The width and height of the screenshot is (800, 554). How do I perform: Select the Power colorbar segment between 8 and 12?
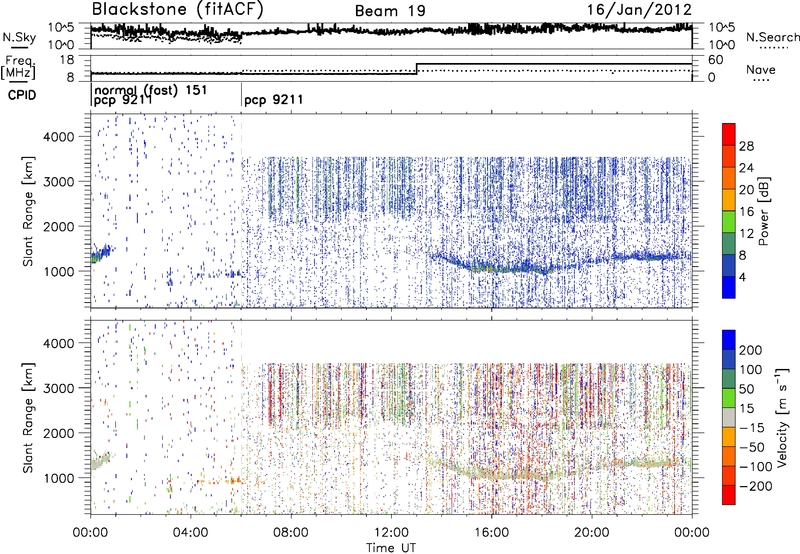(x=729, y=244)
